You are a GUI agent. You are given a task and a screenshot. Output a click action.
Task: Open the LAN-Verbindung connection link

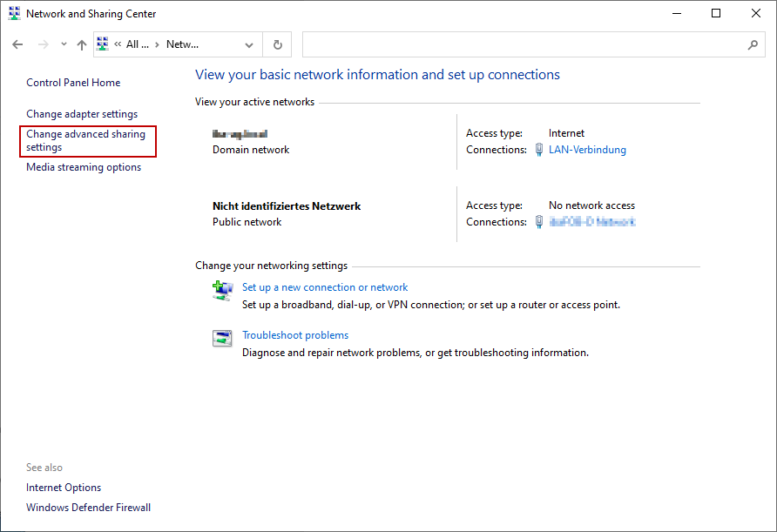(587, 150)
